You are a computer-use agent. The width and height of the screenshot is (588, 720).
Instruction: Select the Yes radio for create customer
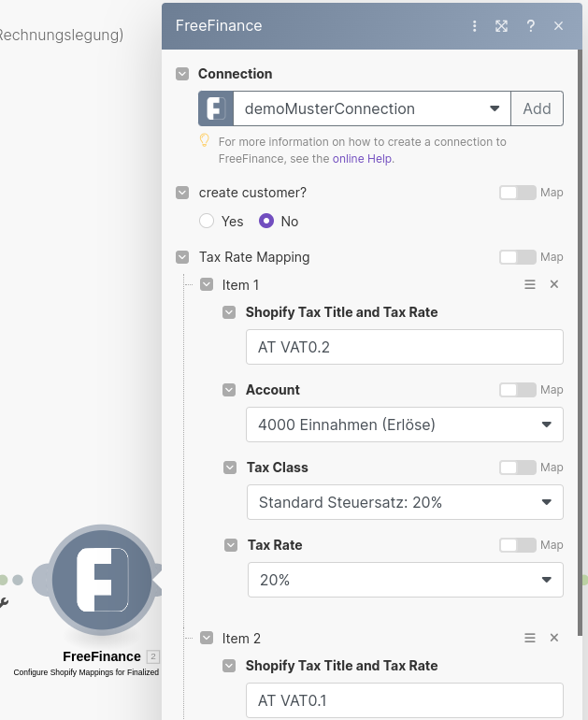point(207,222)
